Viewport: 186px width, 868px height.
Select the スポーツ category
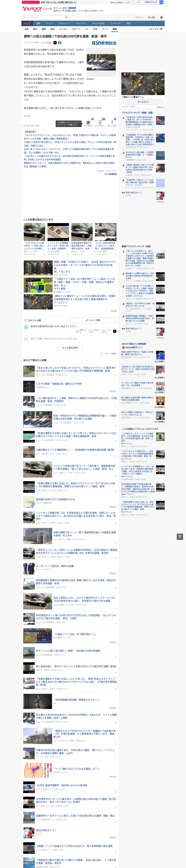pos(76,29)
